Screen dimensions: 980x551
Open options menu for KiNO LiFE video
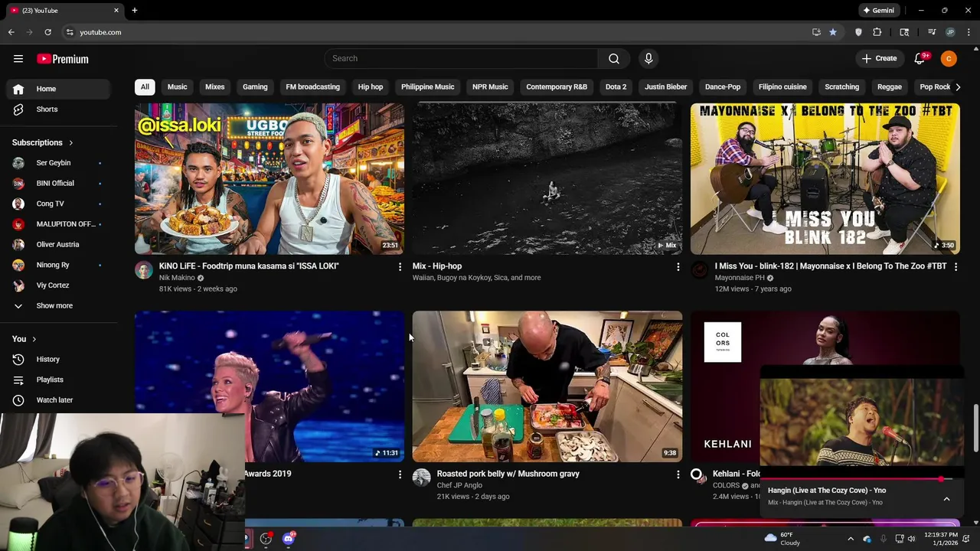coord(400,266)
